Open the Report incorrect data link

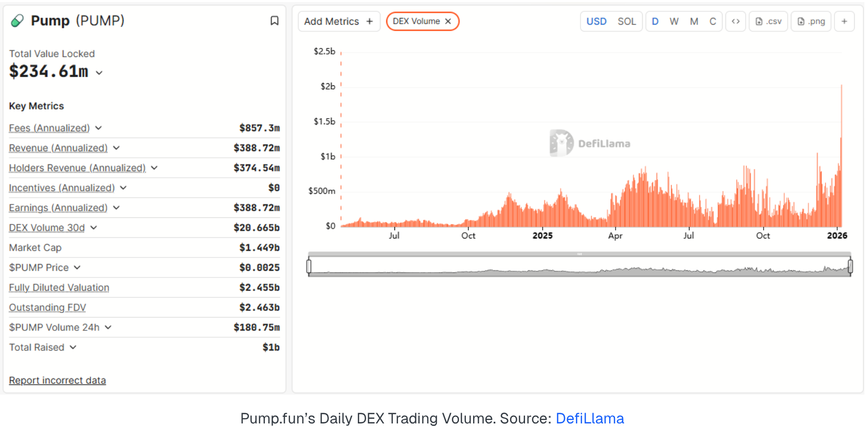tap(58, 380)
